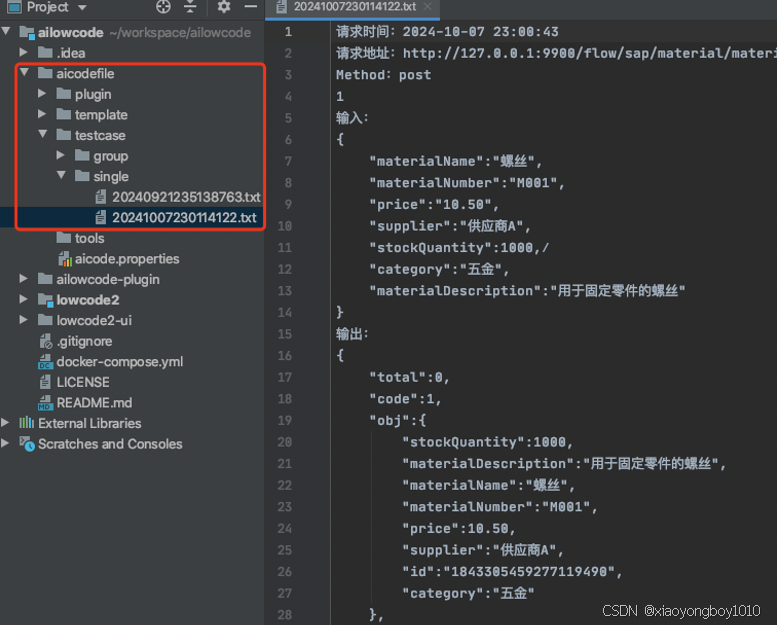Click the "code":1 line

click(405, 399)
